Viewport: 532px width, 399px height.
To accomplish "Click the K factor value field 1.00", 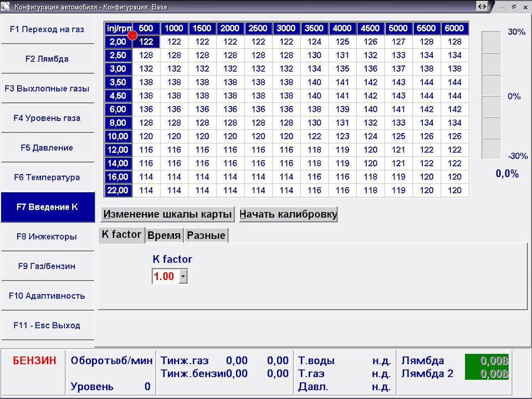I will (166, 276).
